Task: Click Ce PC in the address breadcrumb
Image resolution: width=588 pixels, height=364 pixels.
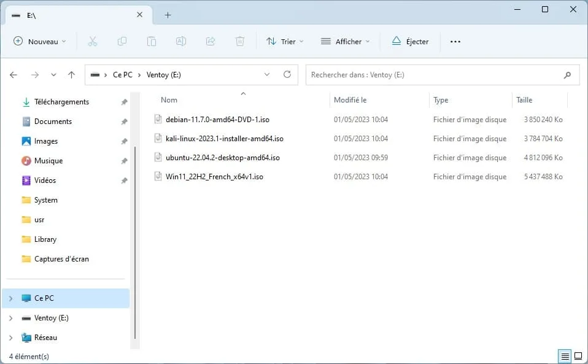Action: pyautogui.click(x=123, y=75)
